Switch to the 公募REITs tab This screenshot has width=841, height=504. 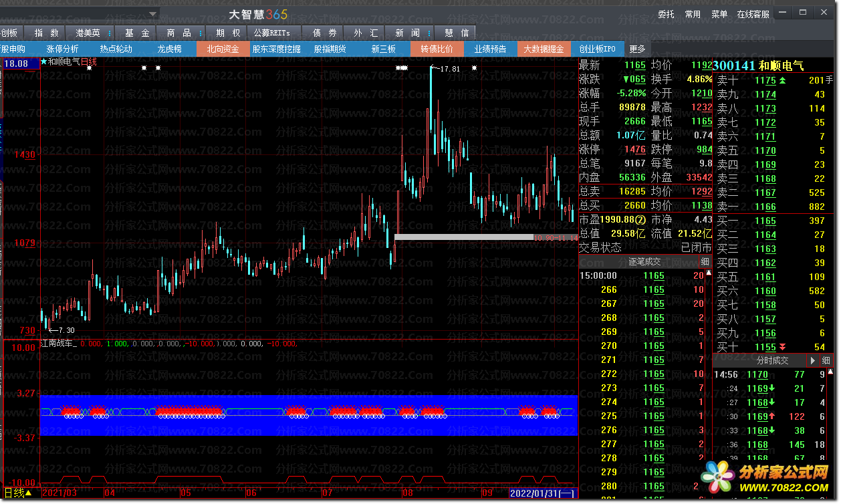coord(272,33)
